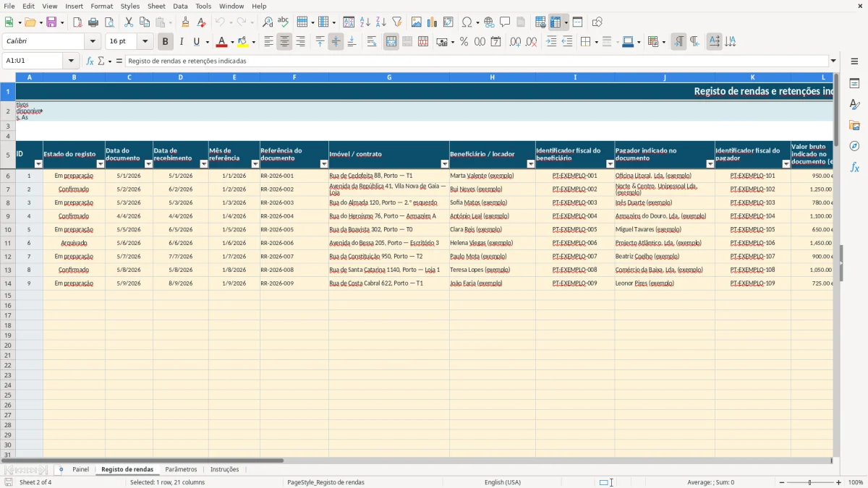Click column header G
Image resolution: width=868 pixels, height=488 pixels.
tap(389, 77)
